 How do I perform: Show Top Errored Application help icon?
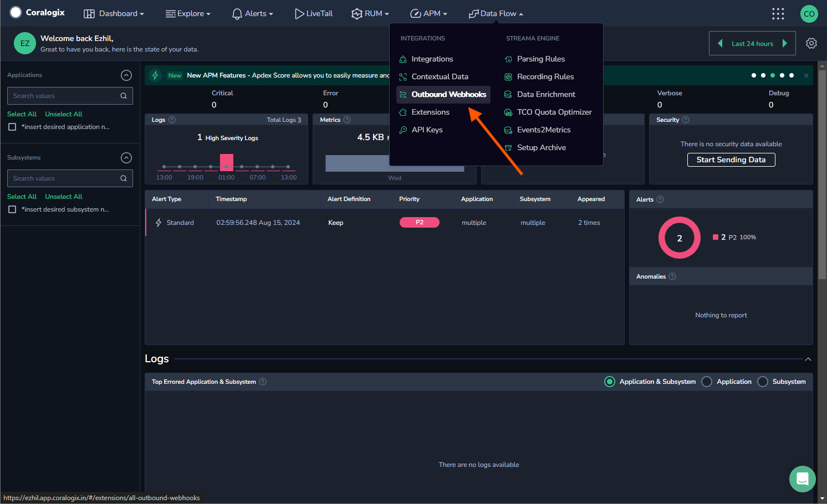263,382
